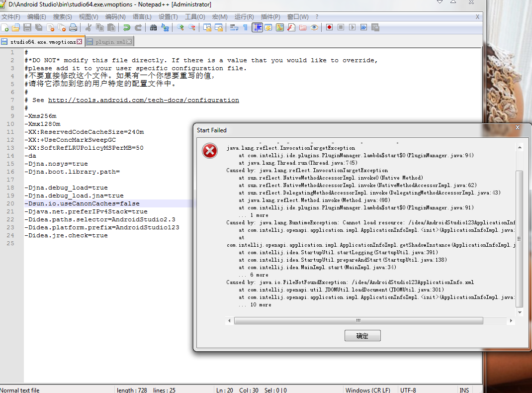Click the Save icon in toolbar
Screen dimensions: 532x393
(27, 27)
